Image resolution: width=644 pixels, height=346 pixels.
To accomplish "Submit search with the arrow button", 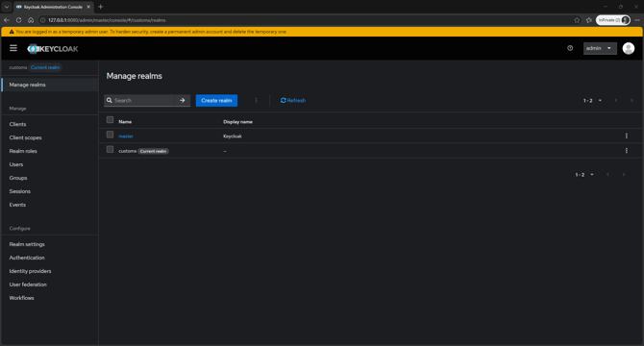I will (183, 101).
